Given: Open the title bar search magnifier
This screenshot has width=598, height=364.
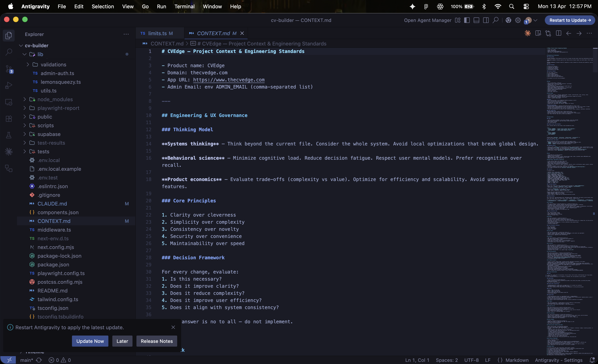Looking at the screenshot, I should pyautogui.click(x=496, y=20).
